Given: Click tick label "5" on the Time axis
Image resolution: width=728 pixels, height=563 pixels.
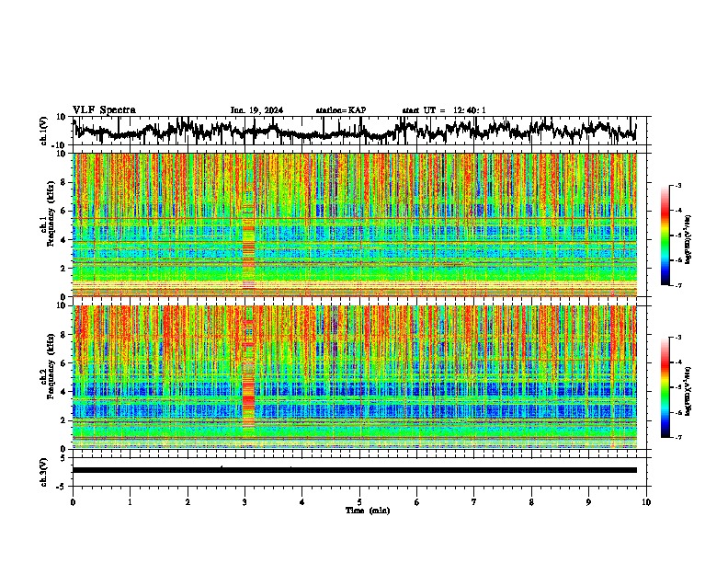Looking at the screenshot, I should coord(359,502).
